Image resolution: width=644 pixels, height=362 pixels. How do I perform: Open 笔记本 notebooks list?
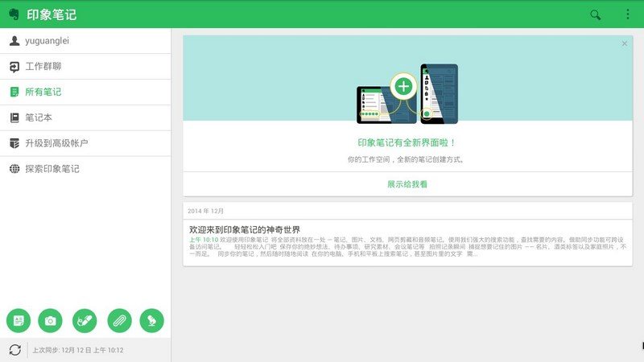click(x=85, y=117)
